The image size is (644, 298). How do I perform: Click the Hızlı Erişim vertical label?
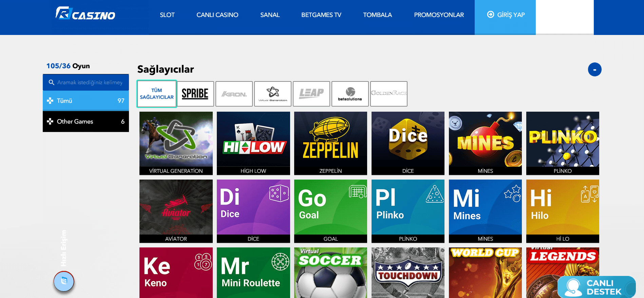pyautogui.click(x=63, y=248)
